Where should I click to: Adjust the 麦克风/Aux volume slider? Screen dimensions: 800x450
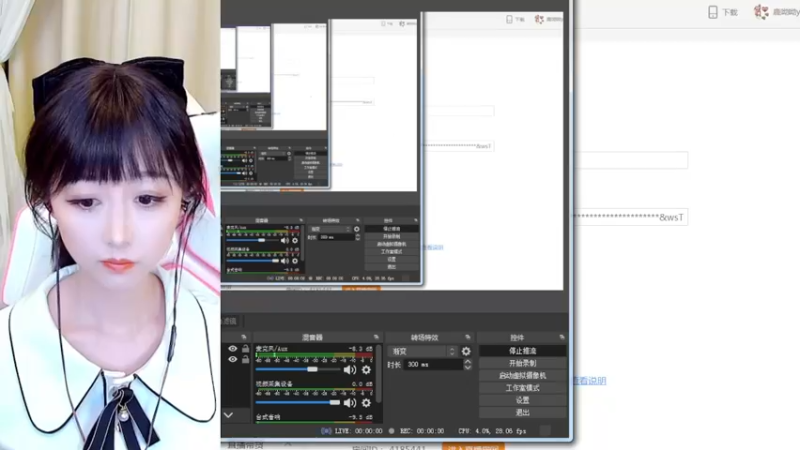tap(298, 369)
